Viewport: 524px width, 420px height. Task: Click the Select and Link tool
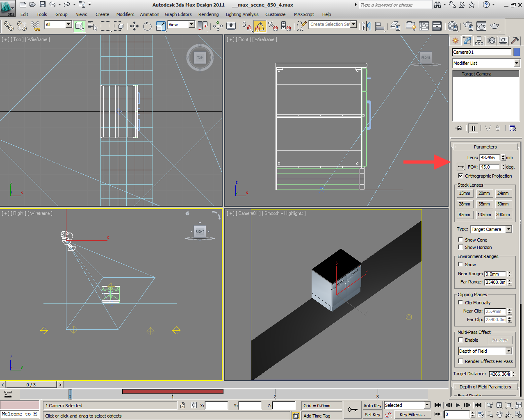point(9,26)
